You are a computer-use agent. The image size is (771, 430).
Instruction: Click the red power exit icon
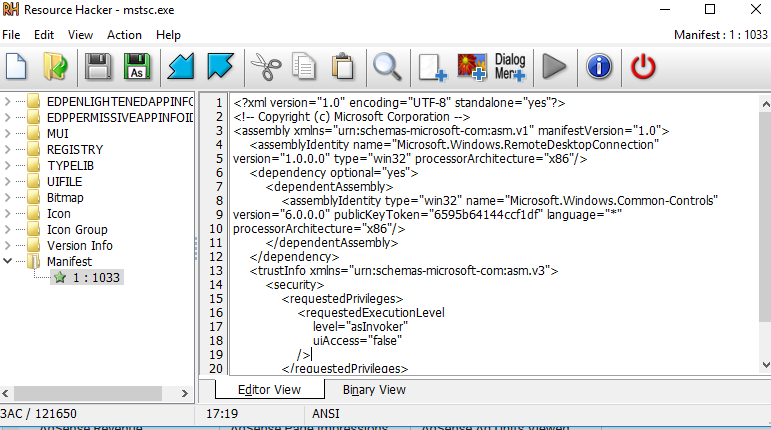pyautogui.click(x=643, y=66)
